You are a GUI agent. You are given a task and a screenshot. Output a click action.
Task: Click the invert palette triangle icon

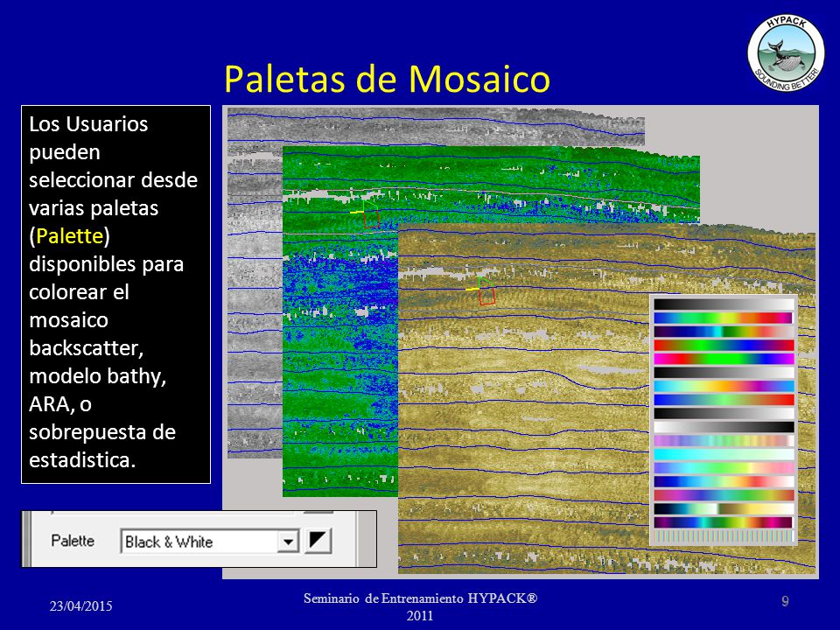click(318, 541)
